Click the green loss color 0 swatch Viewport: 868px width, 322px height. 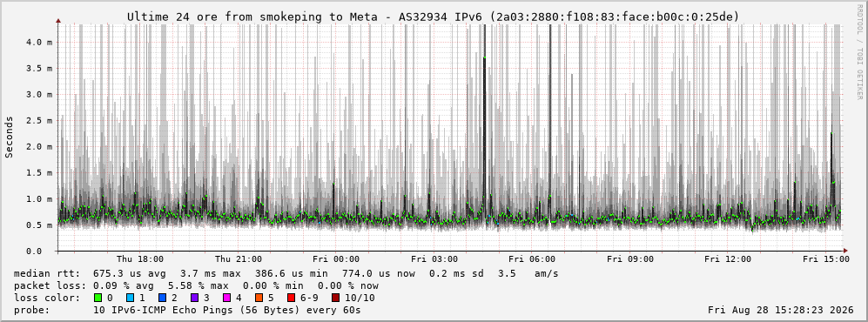pos(98,298)
